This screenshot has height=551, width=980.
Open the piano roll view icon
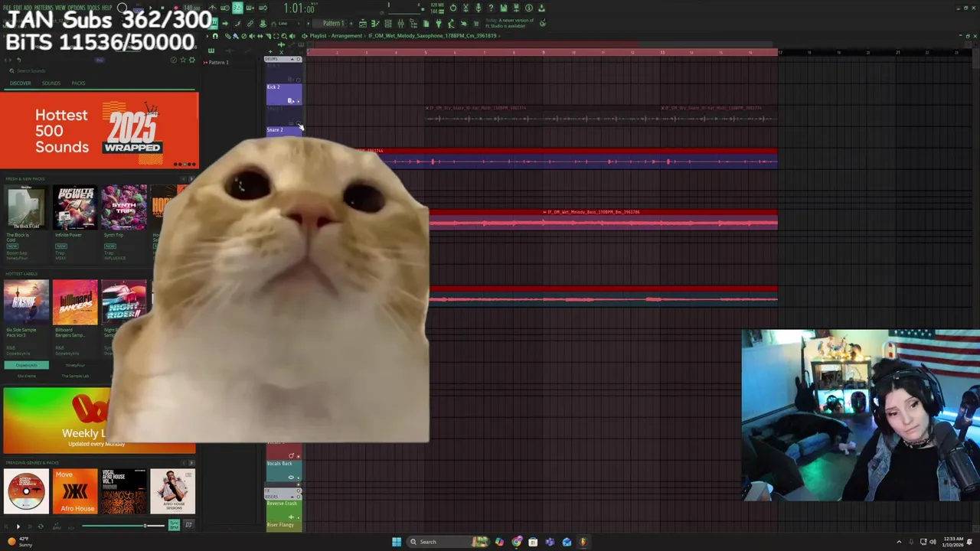coord(375,24)
